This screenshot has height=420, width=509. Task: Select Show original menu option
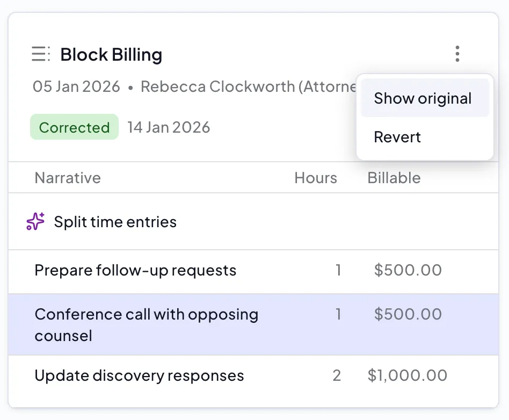[x=423, y=98]
